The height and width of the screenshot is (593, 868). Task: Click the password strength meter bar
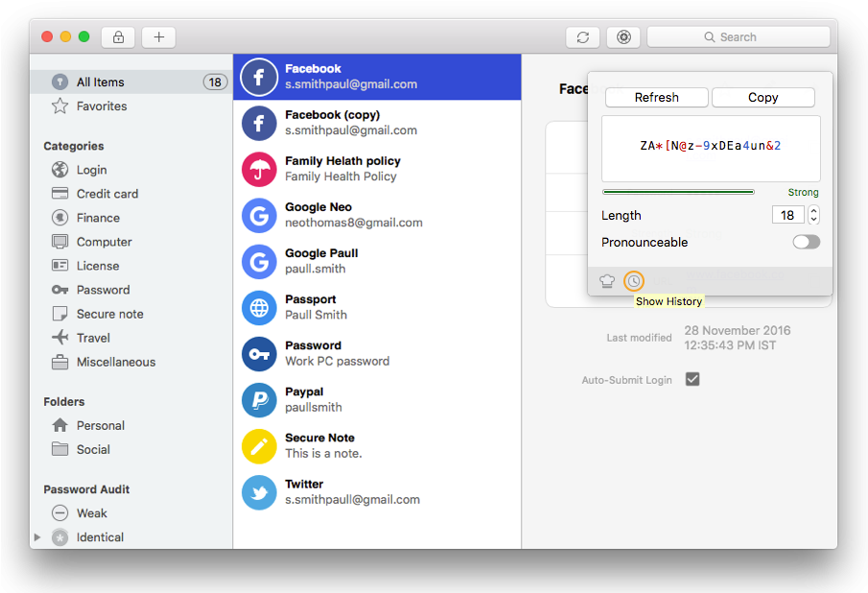coord(678,192)
